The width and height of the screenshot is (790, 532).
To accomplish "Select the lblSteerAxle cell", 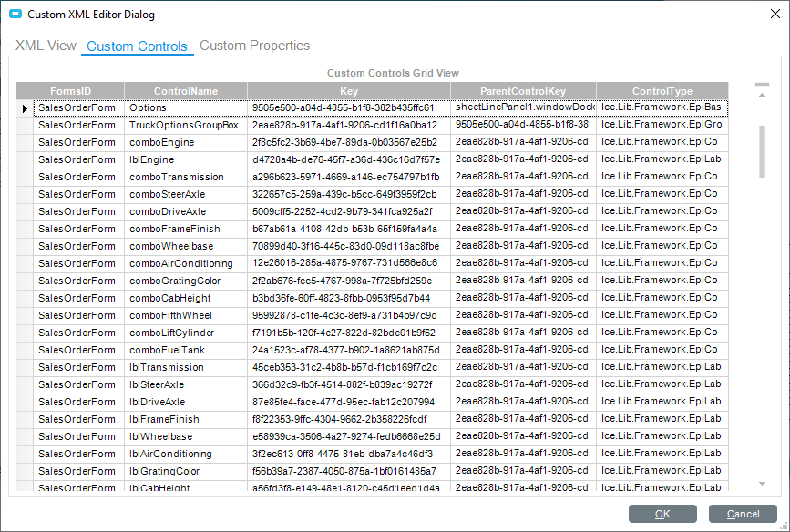I will pos(185,384).
